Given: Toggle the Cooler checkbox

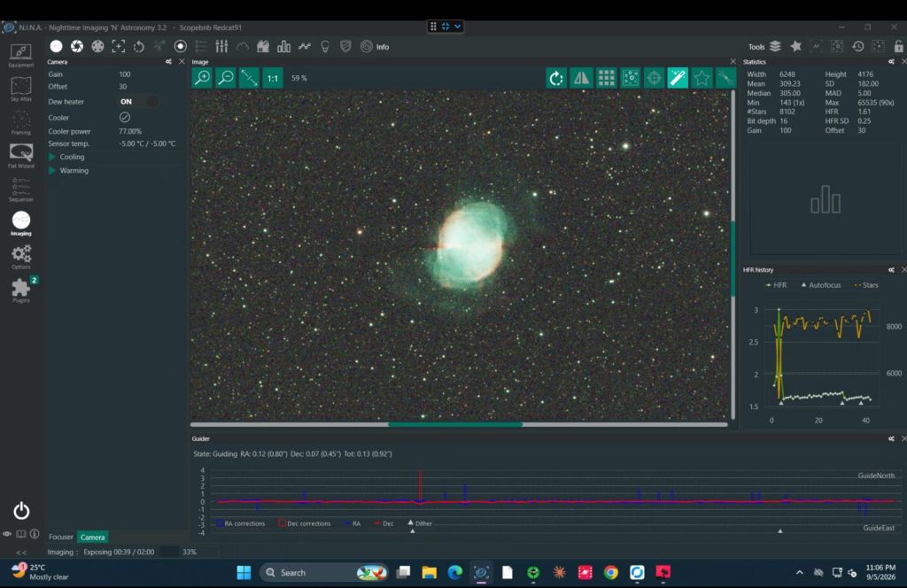Looking at the screenshot, I should click(x=124, y=118).
